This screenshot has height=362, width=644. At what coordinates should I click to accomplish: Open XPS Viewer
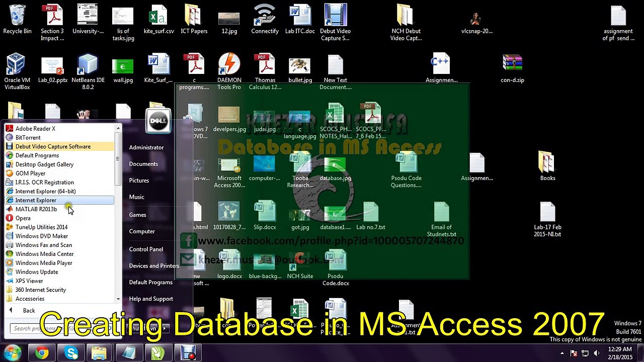click(x=59, y=281)
